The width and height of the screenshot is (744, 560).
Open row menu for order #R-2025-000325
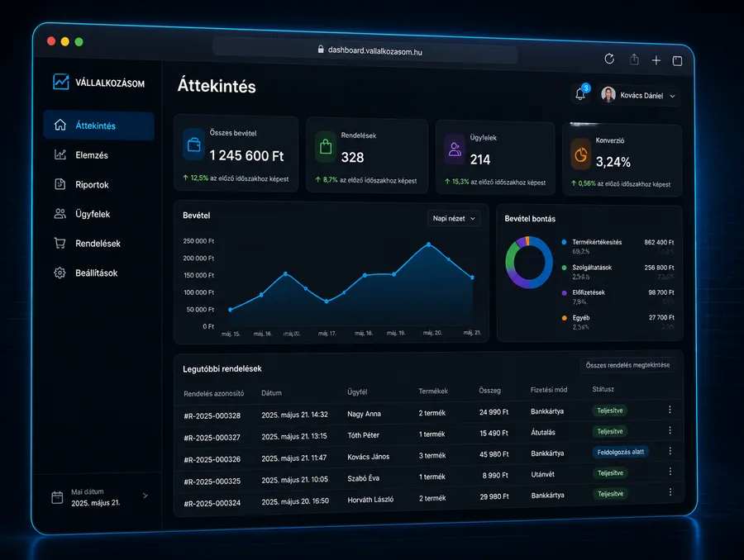click(670, 472)
